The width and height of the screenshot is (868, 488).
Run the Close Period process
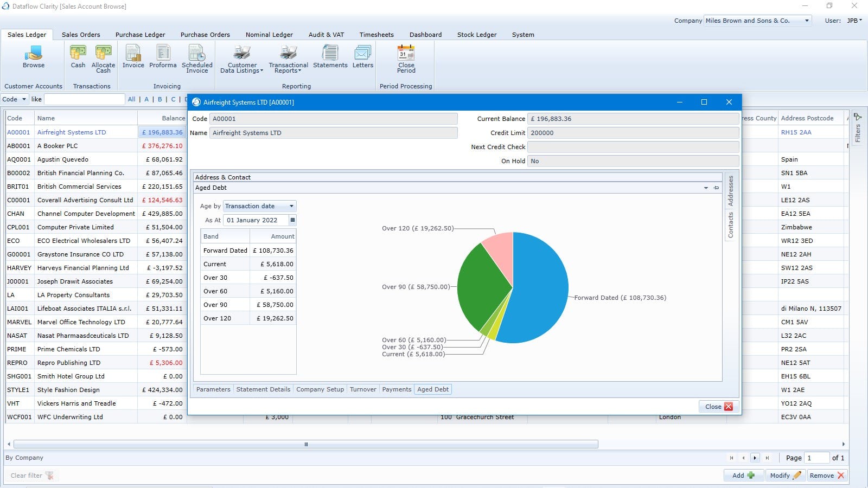coord(406,59)
